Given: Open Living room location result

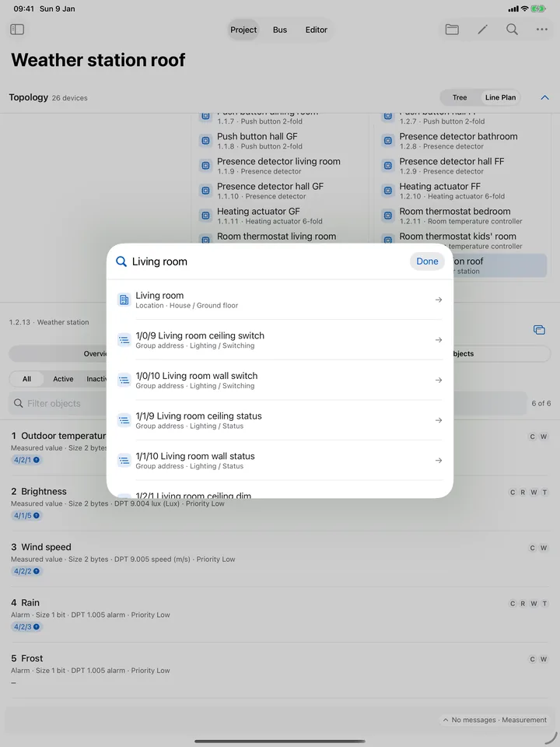Looking at the screenshot, I should tap(280, 300).
